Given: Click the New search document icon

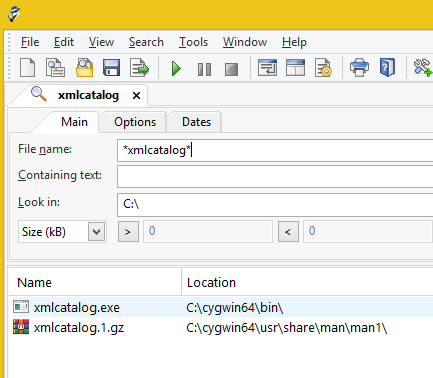Looking at the screenshot, I should pyautogui.click(x=28, y=68).
